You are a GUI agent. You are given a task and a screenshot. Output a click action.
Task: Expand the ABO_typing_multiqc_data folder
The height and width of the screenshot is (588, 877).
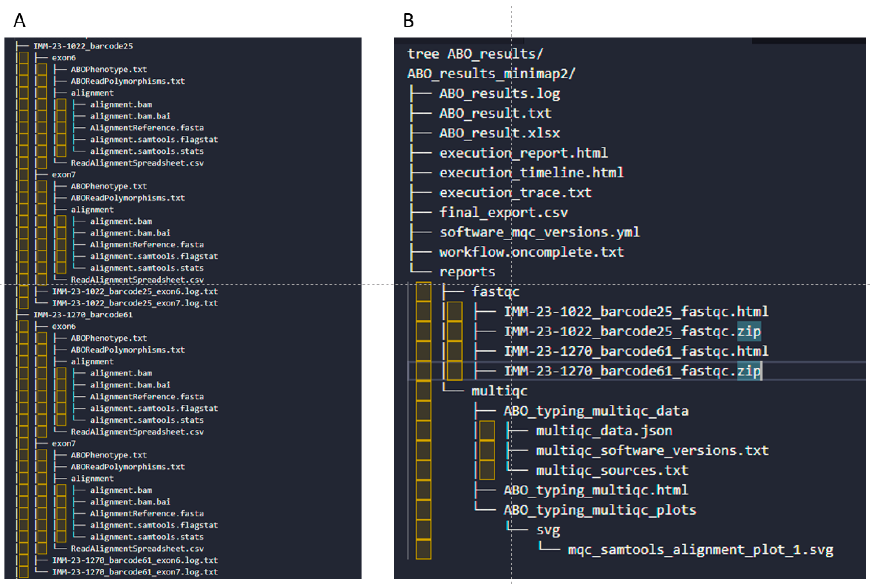(x=596, y=411)
